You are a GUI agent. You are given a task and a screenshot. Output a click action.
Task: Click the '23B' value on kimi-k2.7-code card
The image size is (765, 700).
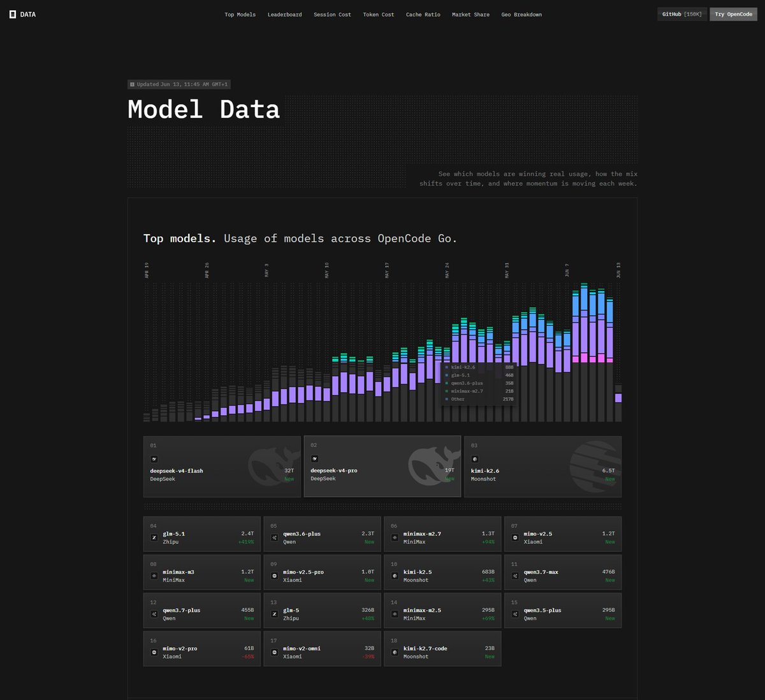click(490, 648)
